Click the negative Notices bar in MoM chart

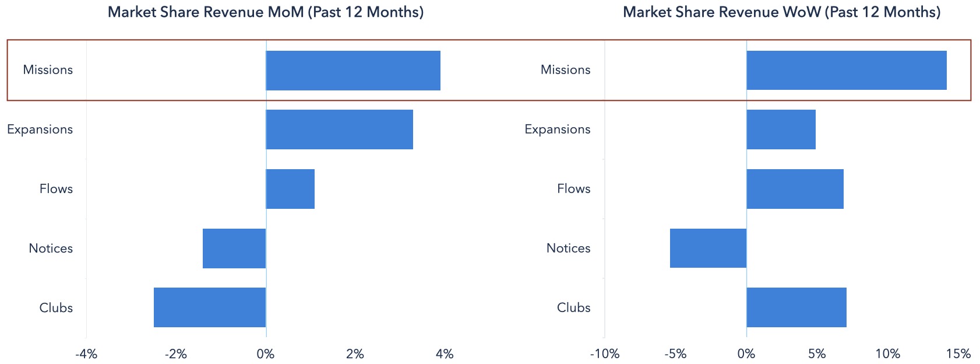(234, 249)
